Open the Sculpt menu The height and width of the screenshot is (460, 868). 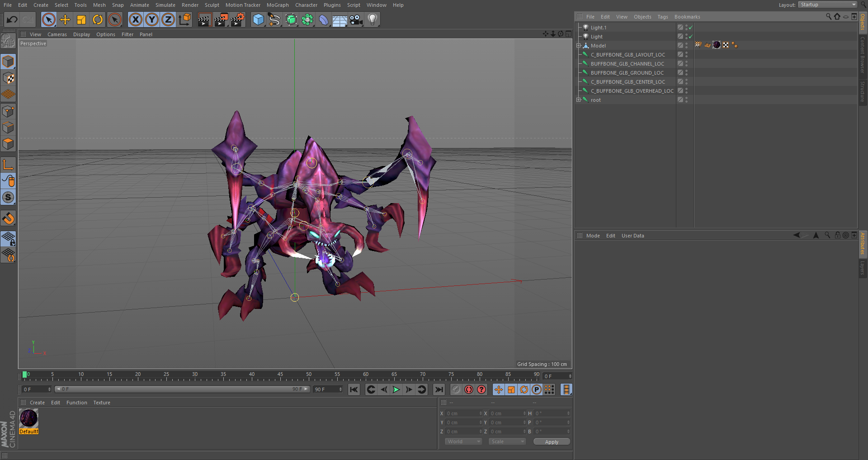pos(212,5)
